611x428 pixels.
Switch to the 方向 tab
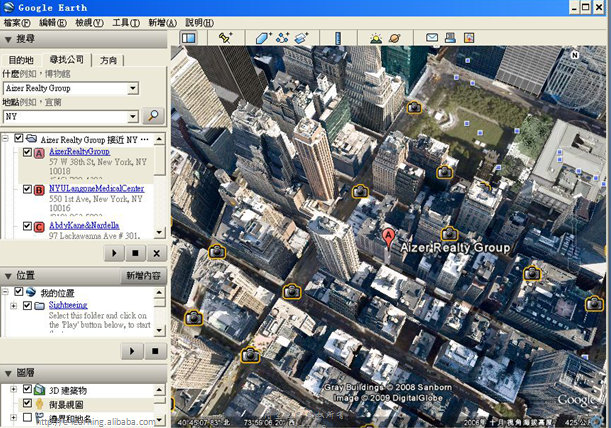coord(108,60)
